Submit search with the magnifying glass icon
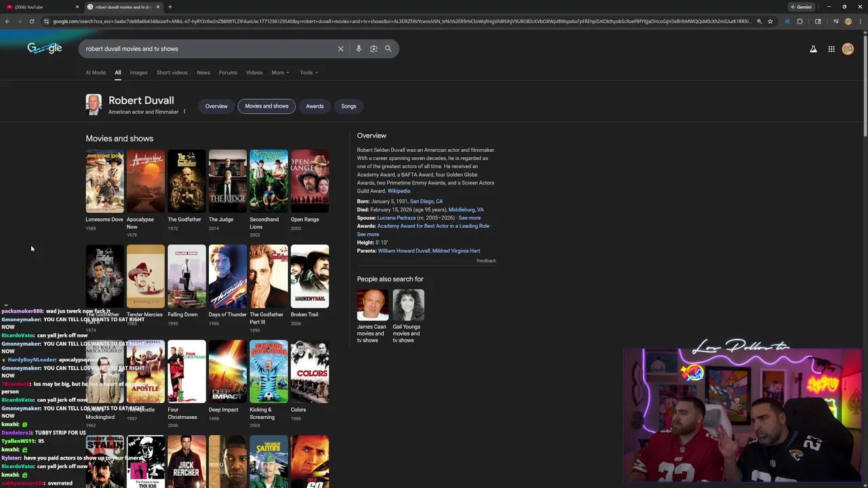Viewport: 868px width, 488px height. coord(389,49)
